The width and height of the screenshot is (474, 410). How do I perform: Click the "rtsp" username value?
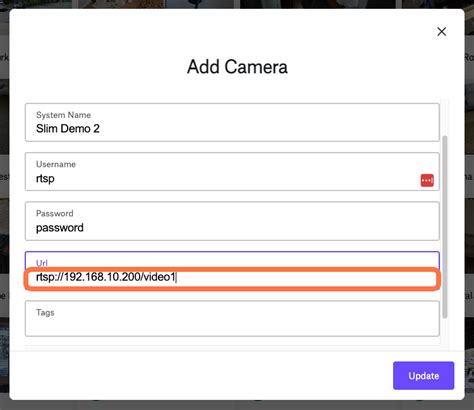(45, 179)
